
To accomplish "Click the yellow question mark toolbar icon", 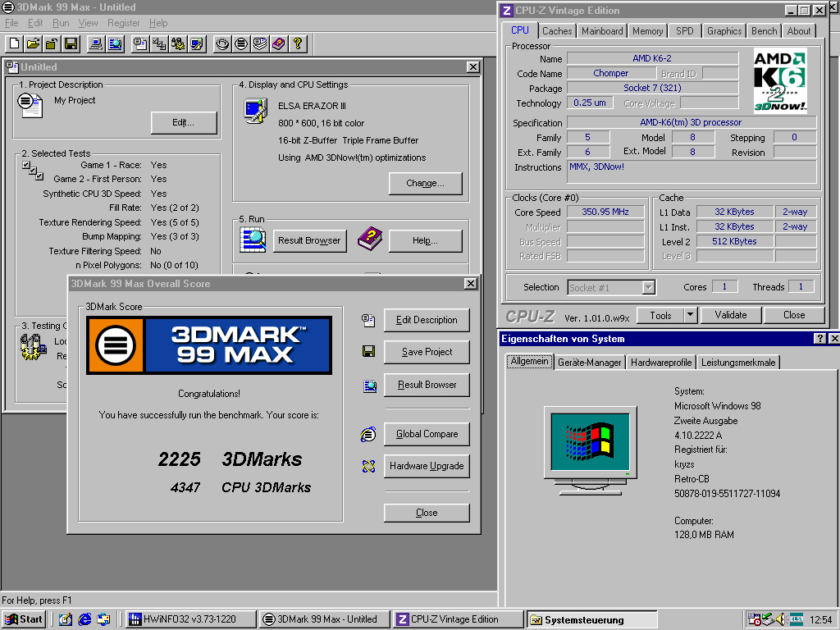I will tap(297, 43).
